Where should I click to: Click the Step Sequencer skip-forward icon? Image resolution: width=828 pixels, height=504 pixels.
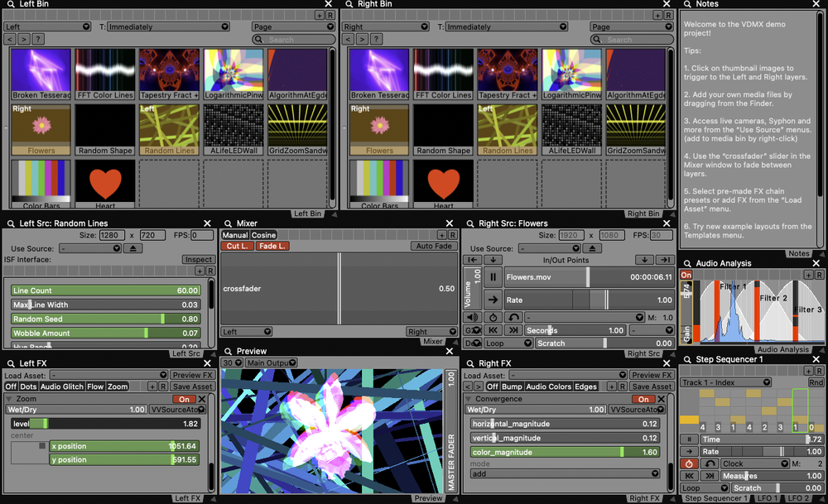[x=709, y=476]
